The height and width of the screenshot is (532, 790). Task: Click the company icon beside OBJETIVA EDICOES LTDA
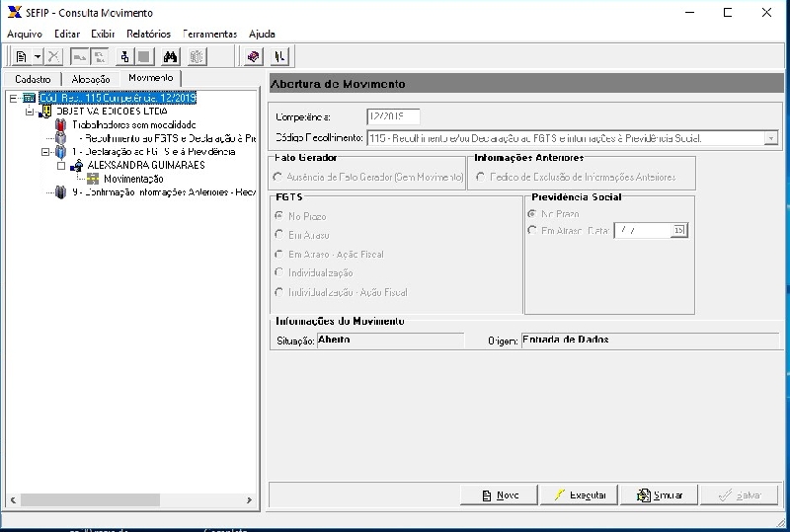coord(45,112)
